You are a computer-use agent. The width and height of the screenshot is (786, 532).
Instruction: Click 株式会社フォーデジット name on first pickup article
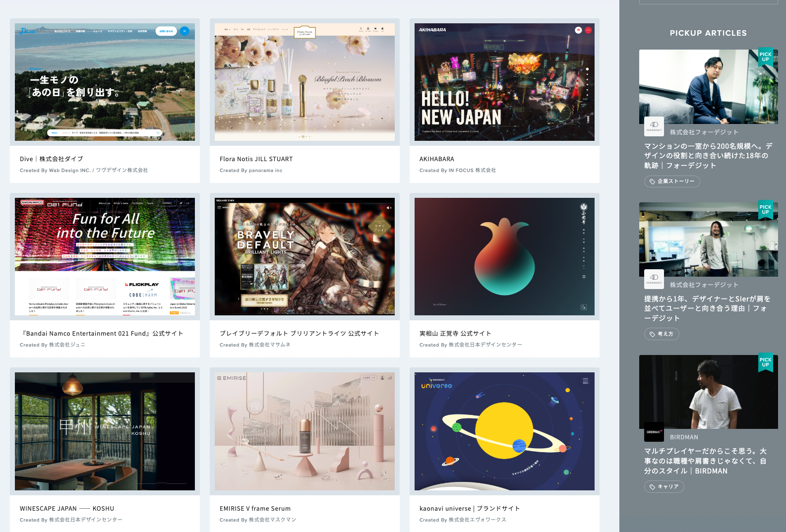coord(704,132)
